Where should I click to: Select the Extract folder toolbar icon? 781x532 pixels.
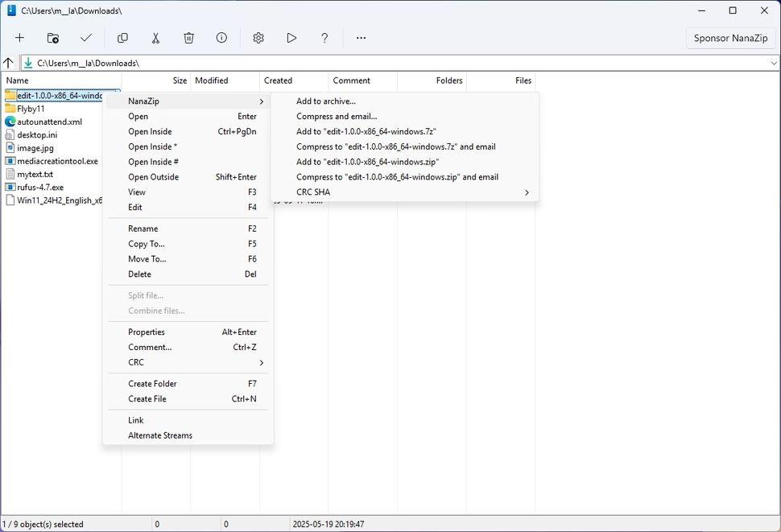tap(52, 38)
